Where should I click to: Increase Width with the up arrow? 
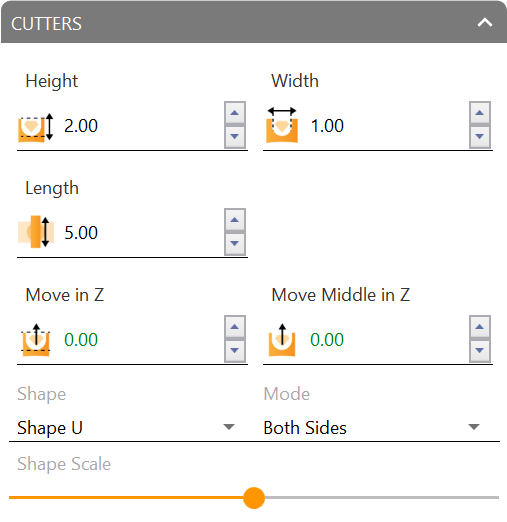click(x=480, y=113)
